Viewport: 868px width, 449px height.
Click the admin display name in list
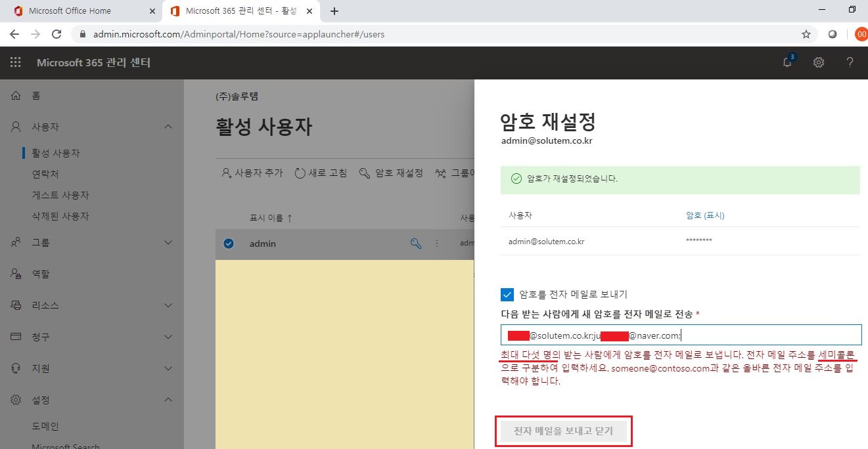[x=263, y=244]
